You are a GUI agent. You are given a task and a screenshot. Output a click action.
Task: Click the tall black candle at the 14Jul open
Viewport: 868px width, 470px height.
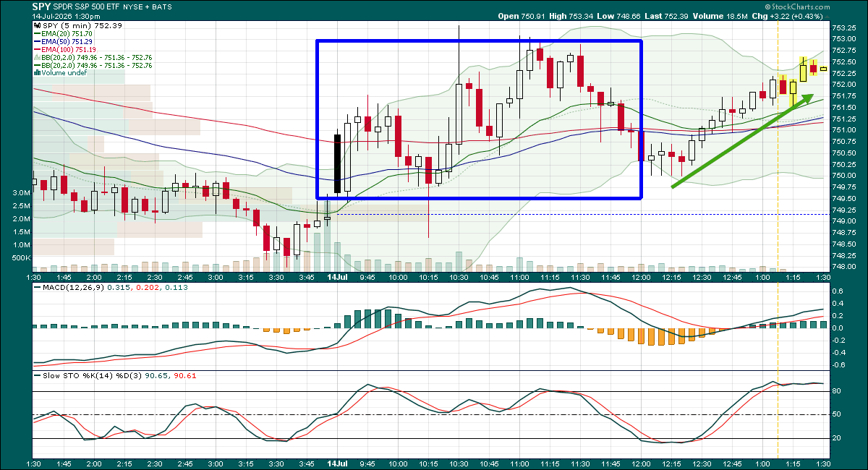[337, 163]
